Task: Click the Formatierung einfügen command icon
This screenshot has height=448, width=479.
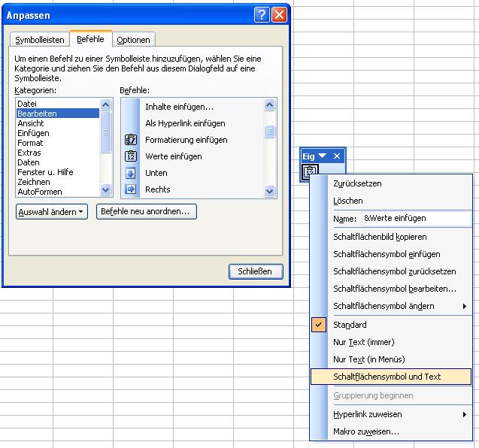Action: (x=131, y=140)
